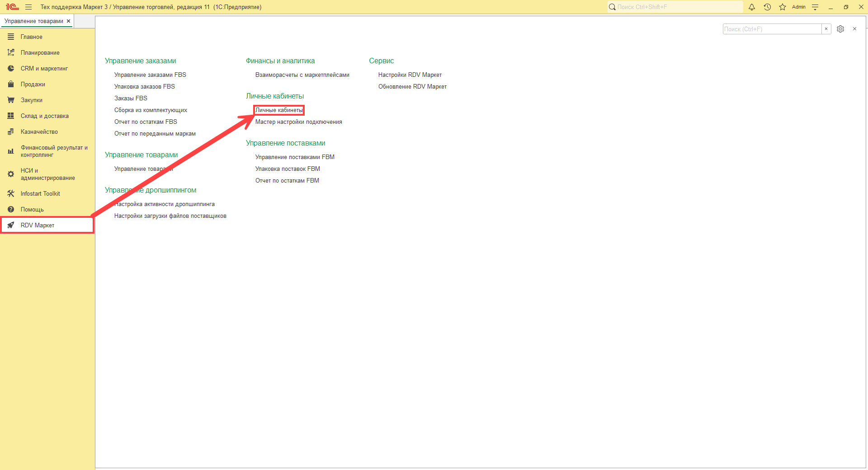This screenshot has height=470, width=868.
Task: Open Управление заказами FBS
Action: point(150,75)
